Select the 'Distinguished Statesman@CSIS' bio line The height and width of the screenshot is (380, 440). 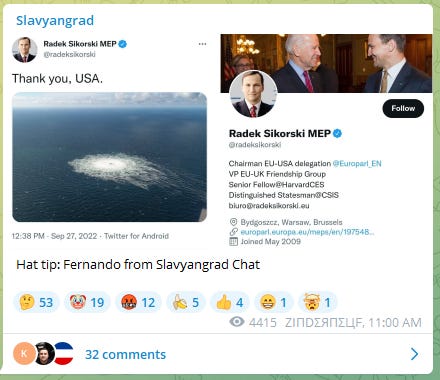tap(284, 195)
